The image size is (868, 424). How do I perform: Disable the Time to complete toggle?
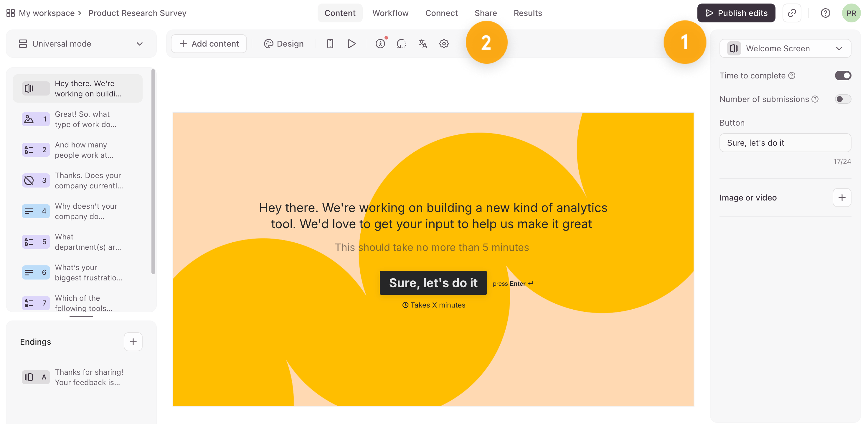(842, 75)
